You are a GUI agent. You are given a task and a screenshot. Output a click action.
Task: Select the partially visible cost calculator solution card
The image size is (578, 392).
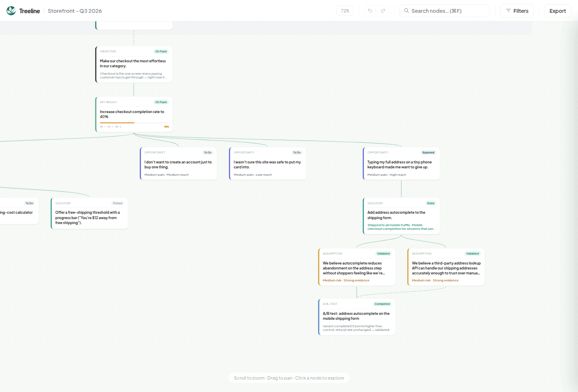(x=19, y=211)
